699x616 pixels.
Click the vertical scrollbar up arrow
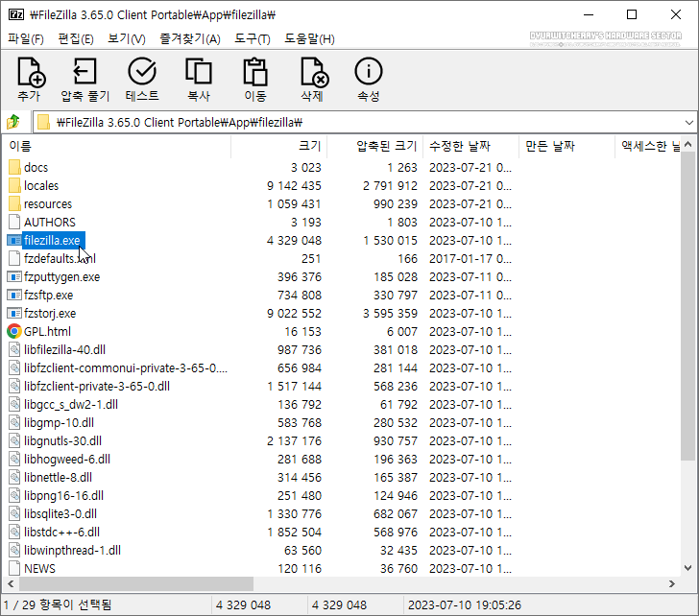click(687, 144)
